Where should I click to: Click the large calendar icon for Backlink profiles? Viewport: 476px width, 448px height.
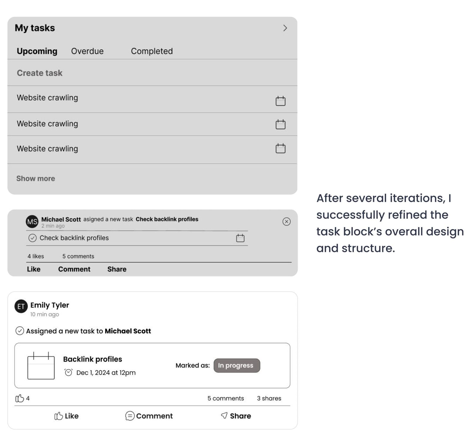point(41,366)
